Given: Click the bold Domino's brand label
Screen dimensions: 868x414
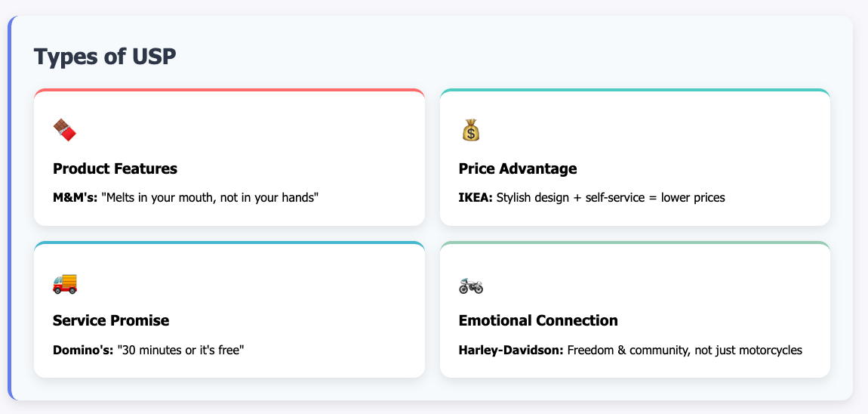Looking at the screenshot, I should coord(83,350).
